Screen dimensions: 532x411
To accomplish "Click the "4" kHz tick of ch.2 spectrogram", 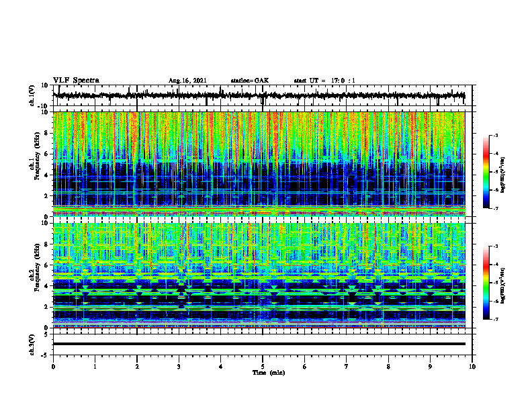I will tap(46, 286).
